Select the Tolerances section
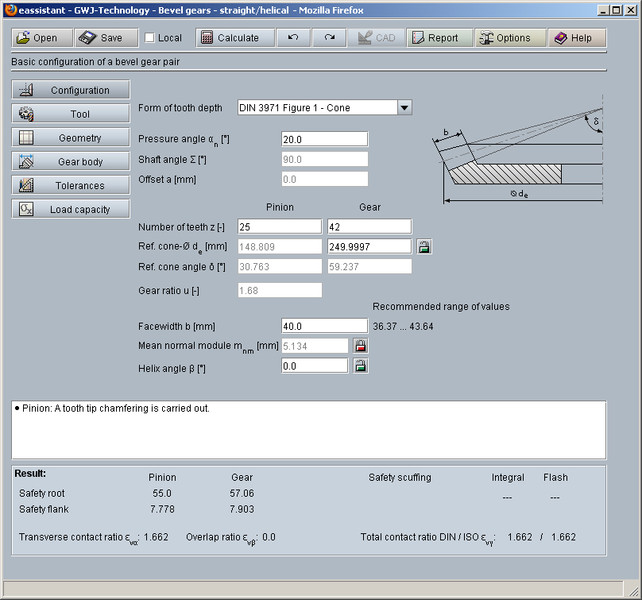The image size is (642, 600). click(70, 186)
